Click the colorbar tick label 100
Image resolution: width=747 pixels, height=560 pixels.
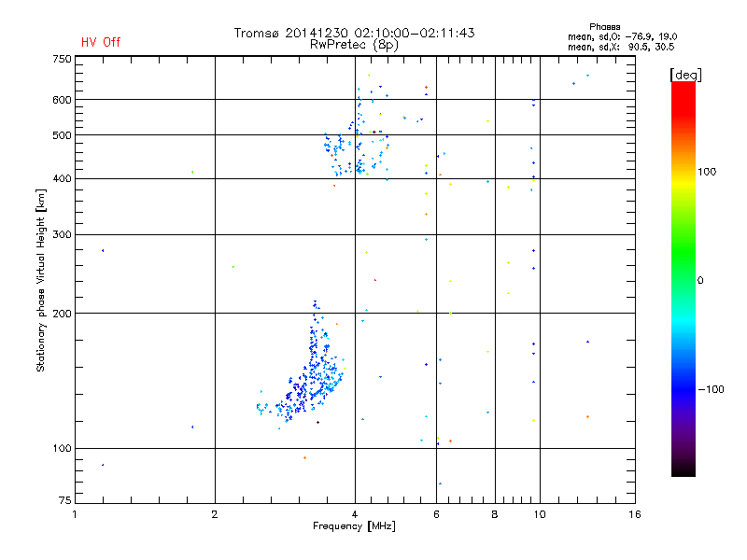click(707, 172)
